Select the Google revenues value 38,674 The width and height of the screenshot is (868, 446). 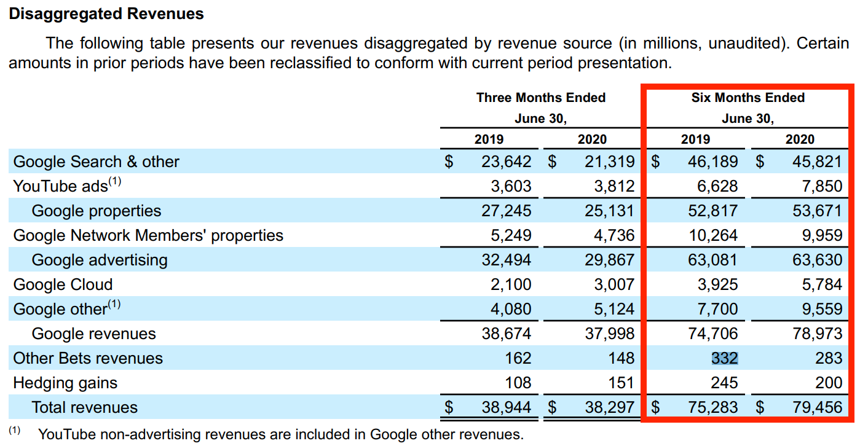click(507, 334)
